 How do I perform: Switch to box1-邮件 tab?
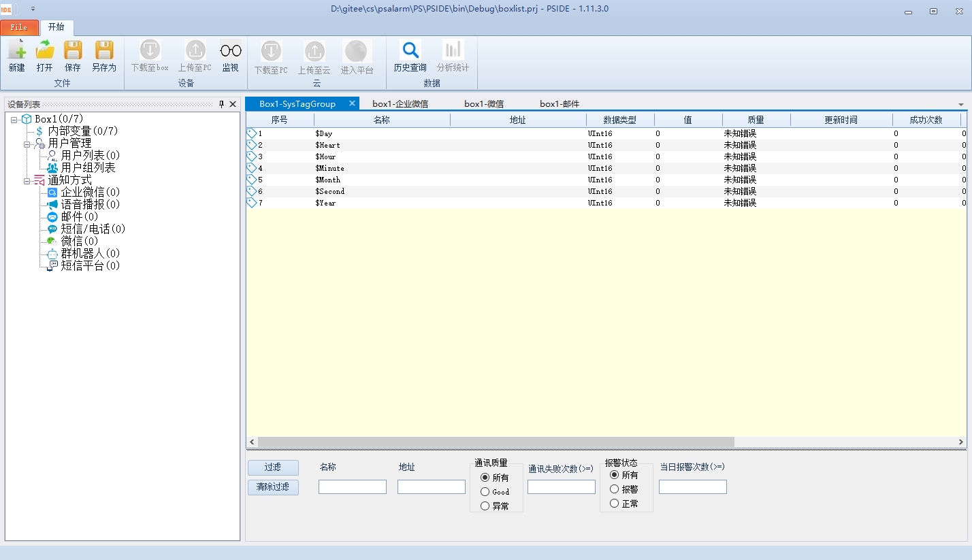(x=560, y=104)
